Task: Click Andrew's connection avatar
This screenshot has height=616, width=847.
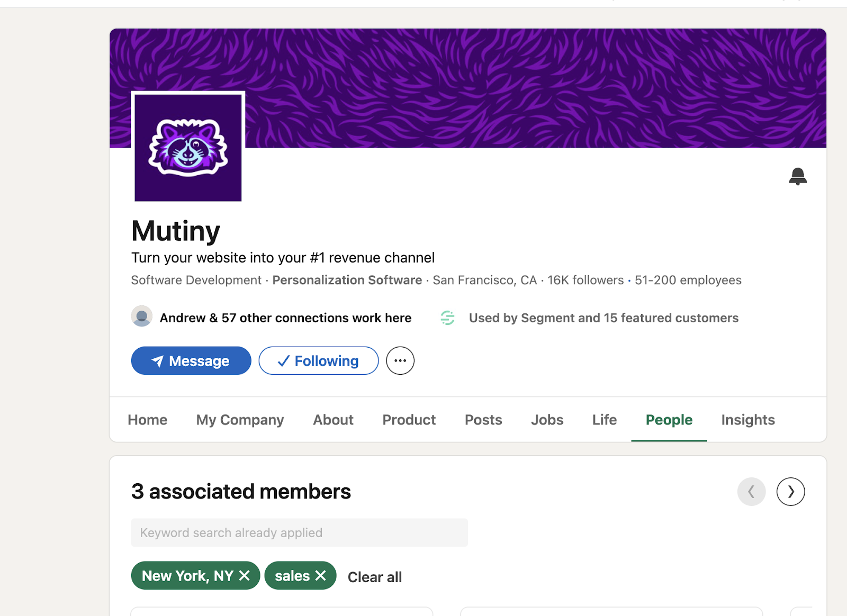Action: click(142, 316)
